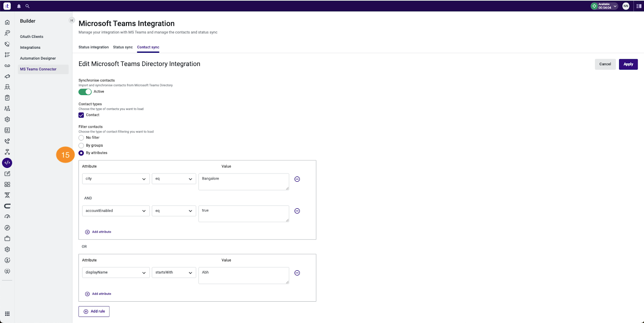
Task: Select the By groups radio button
Action: (x=81, y=145)
